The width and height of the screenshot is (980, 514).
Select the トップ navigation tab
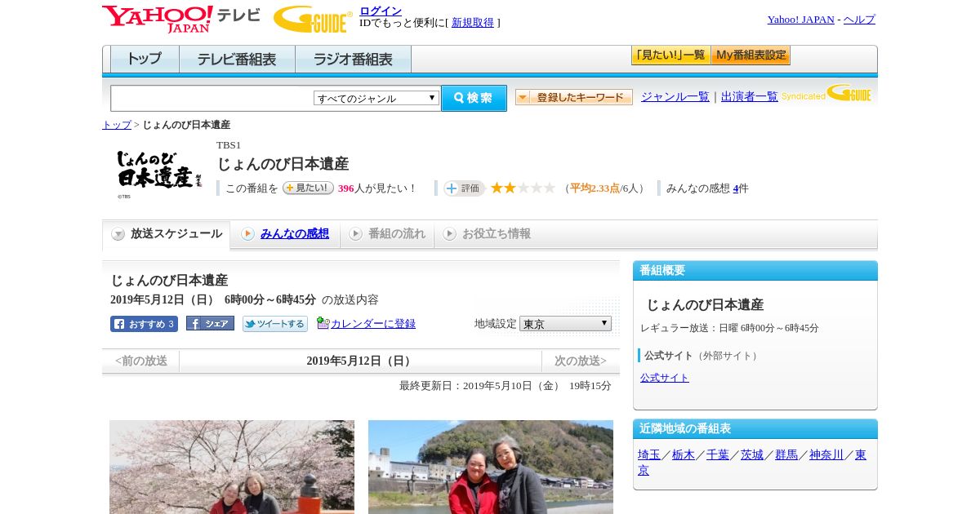pyautogui.click(x=145, y=60)
